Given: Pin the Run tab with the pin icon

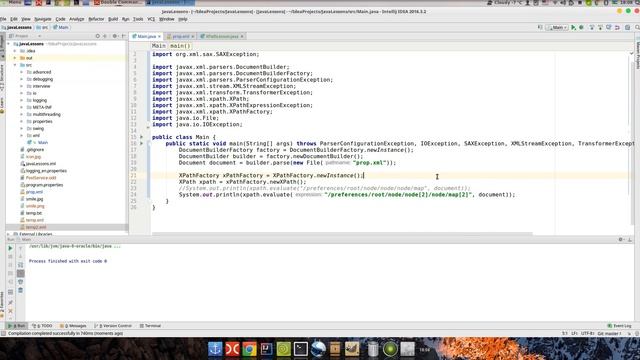Looking at the screenshot, I should click(11, 302).
